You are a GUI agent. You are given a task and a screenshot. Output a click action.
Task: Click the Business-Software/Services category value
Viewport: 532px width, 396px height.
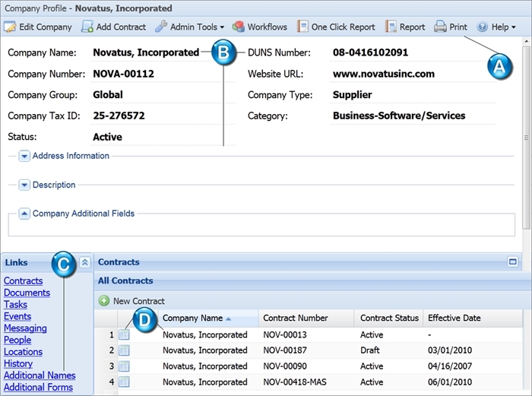click(399, 116)
